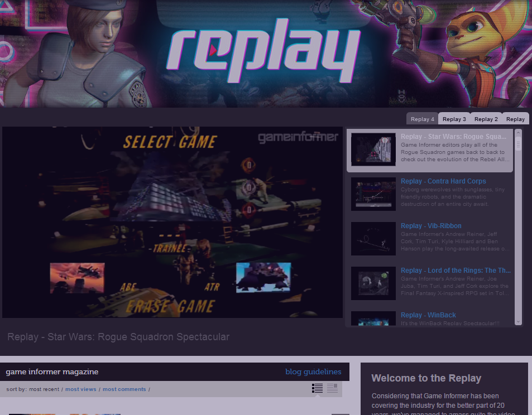Click the WinBack video thumbnail
532x415 pixels.
[x=373, y=319]
